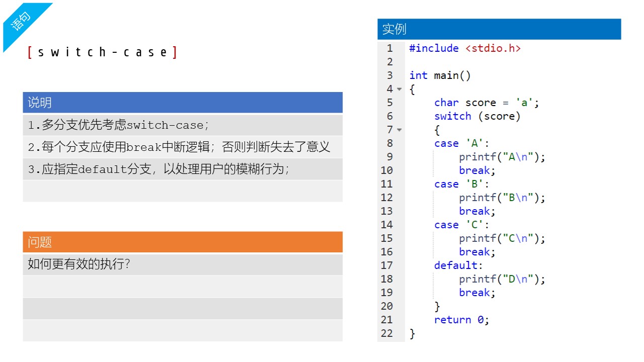Click line number 22 in the gutter

(386, 333)
